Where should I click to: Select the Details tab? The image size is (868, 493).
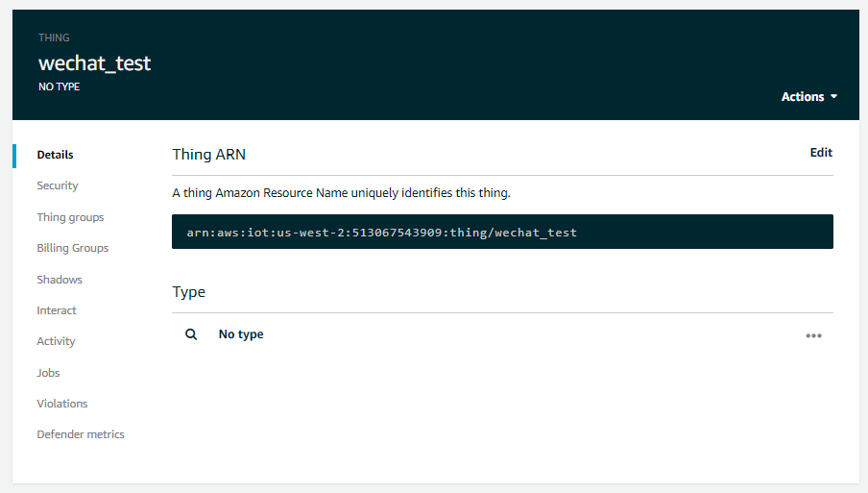[x=55, y=155]
